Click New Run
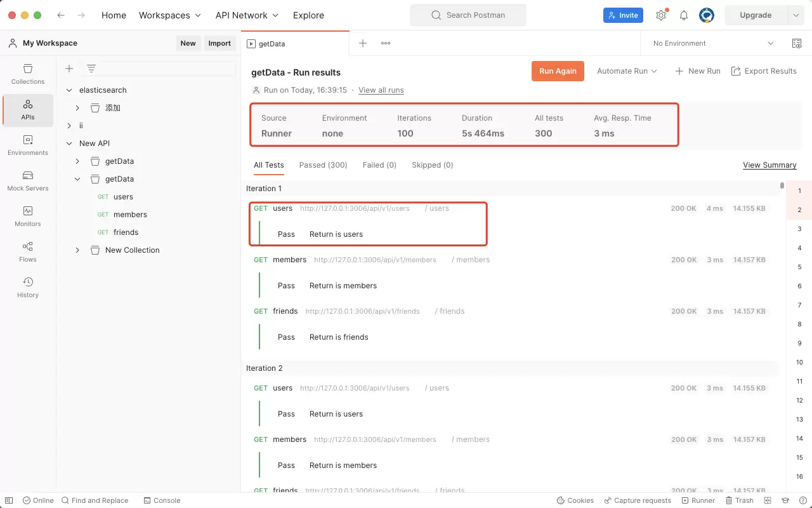This screenshot has width=812, height=508. [x=697, y=71]
